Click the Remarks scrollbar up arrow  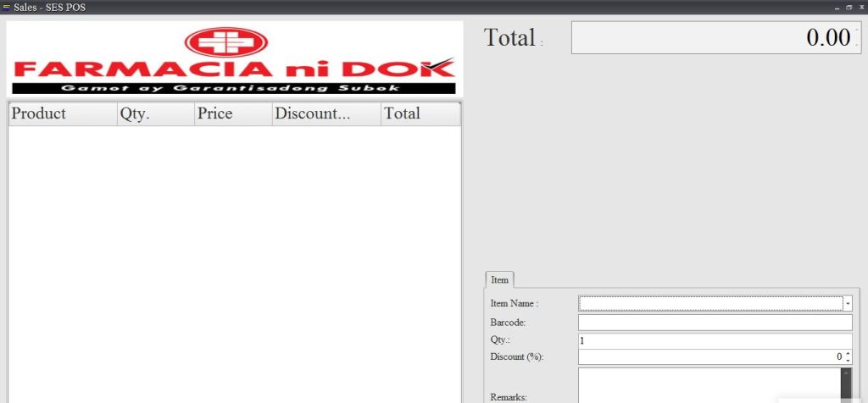pyautogui.click(x=846, y=373)
